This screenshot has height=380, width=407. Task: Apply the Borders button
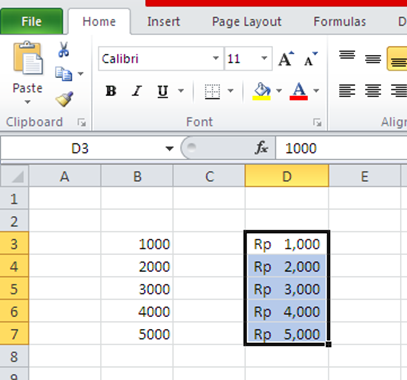212,91
